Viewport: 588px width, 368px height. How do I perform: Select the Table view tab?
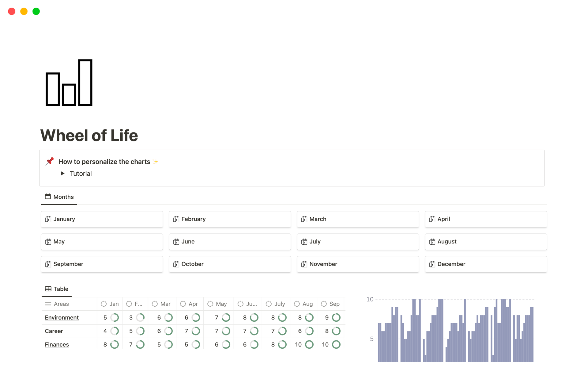(x=57, y=289)
